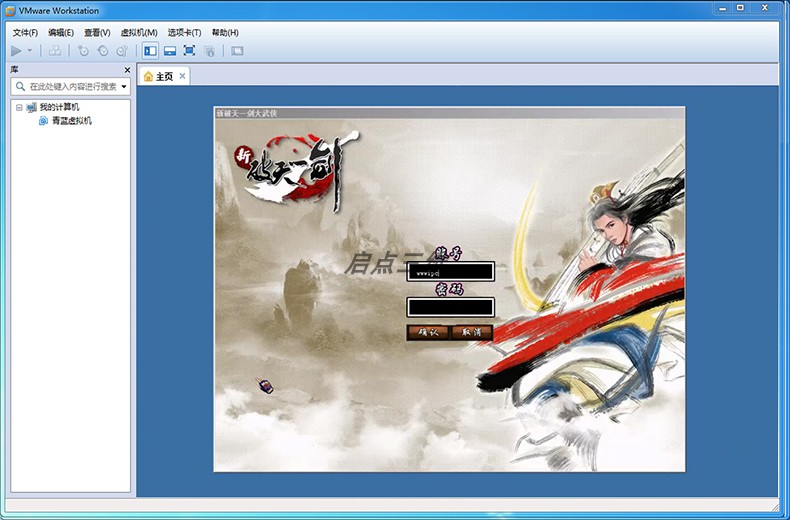Open the library search filter dropdown

click(124, 87)
